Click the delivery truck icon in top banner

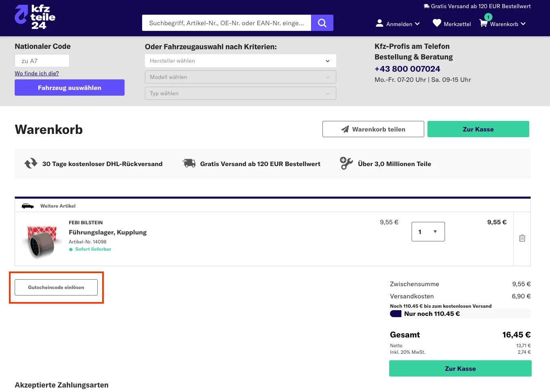click(x=427, y=6)
